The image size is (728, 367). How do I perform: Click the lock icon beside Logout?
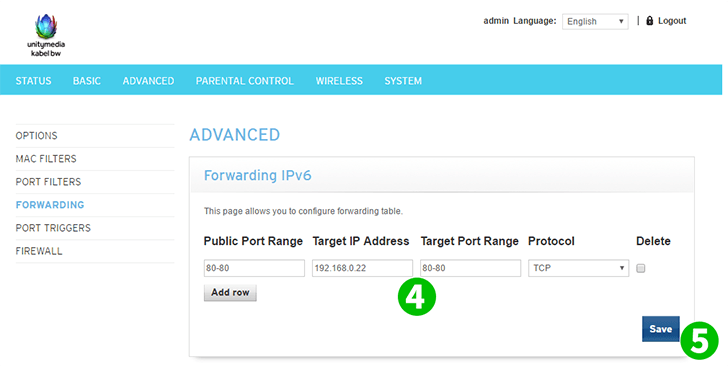pos(650,20)
